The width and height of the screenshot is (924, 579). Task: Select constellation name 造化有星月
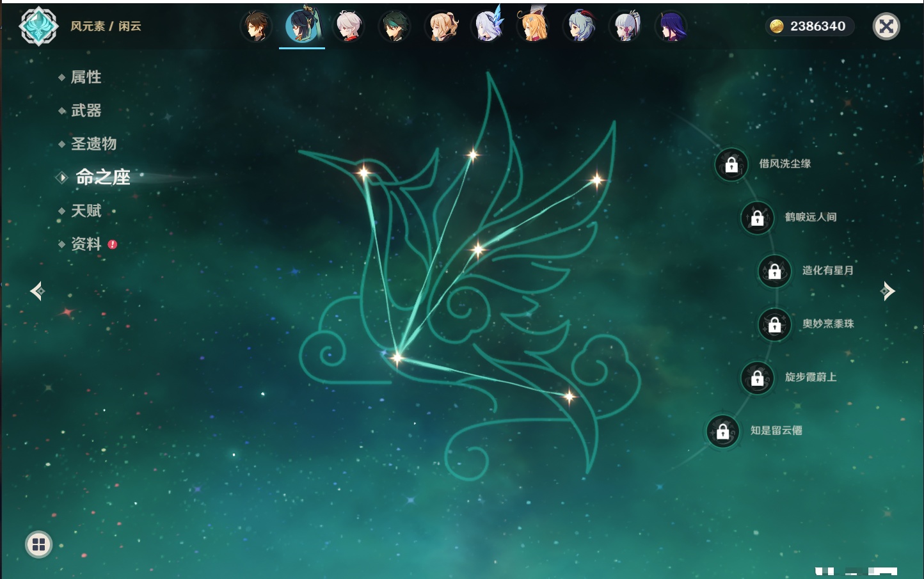pyautogui.click(x=828, y=270)
